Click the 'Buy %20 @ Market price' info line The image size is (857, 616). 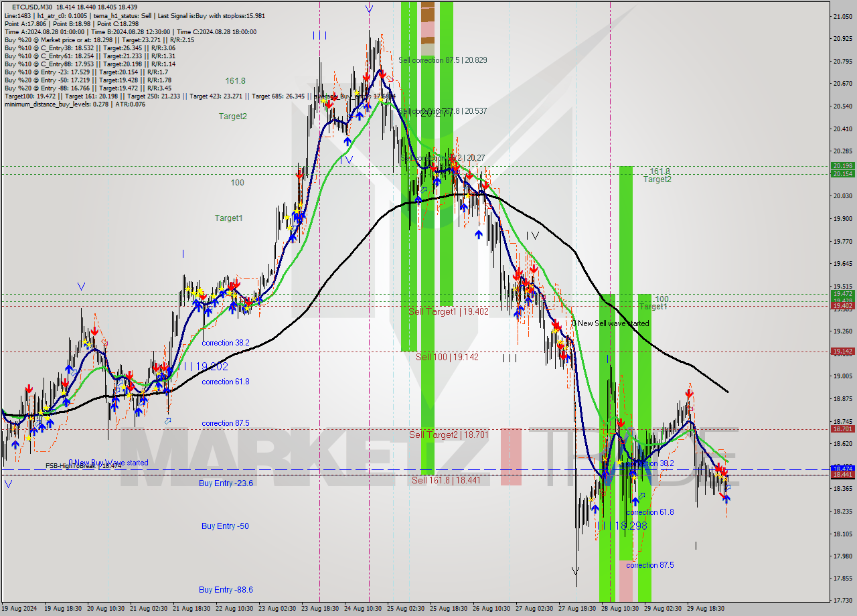tap(99, 40)
